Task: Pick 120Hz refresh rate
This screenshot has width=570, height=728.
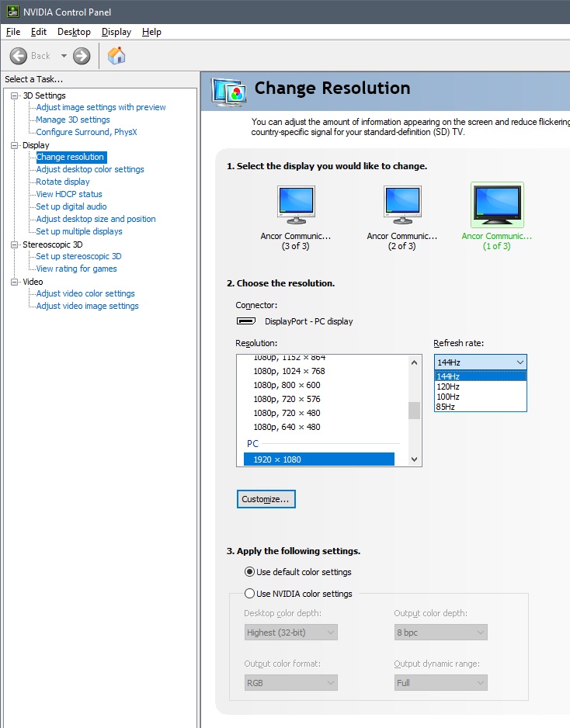Action: click(x=481, y=387)
